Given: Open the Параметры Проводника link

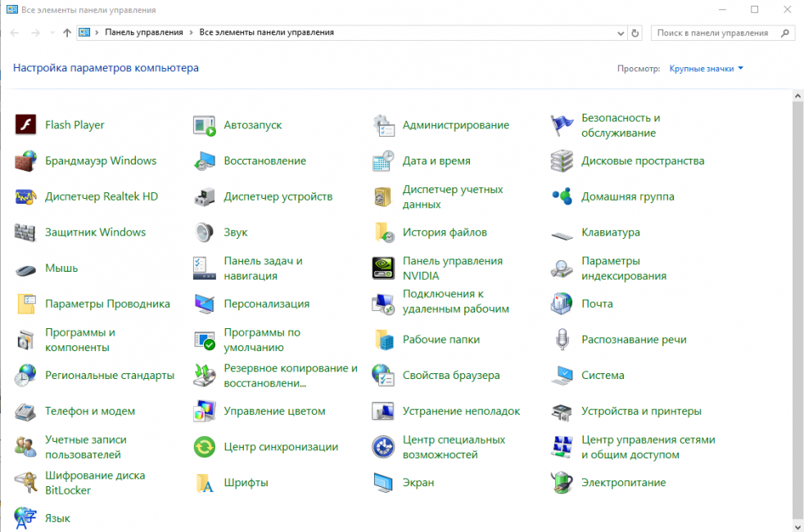Looking at the screenshot, I should click(x=107, y=304).
